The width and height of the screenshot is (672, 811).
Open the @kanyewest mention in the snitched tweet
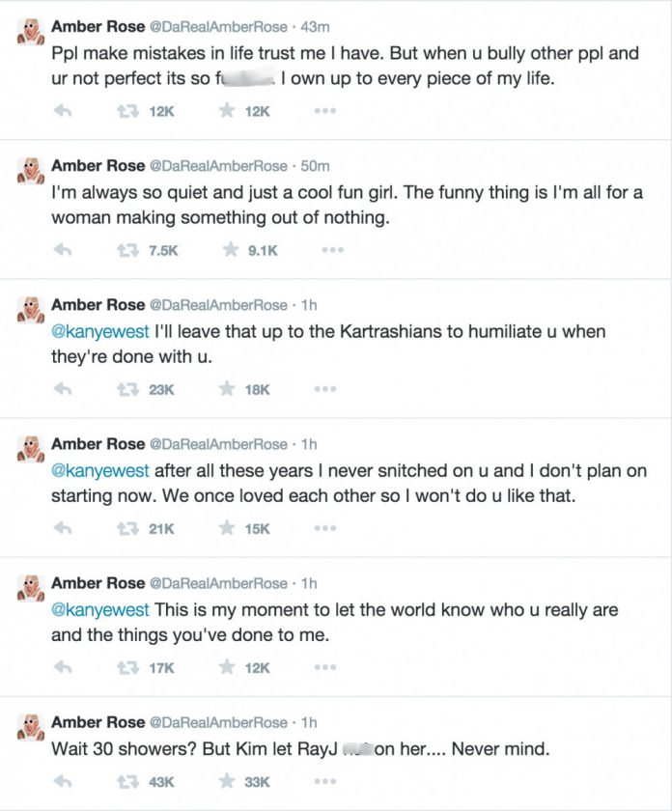point(98,473)
